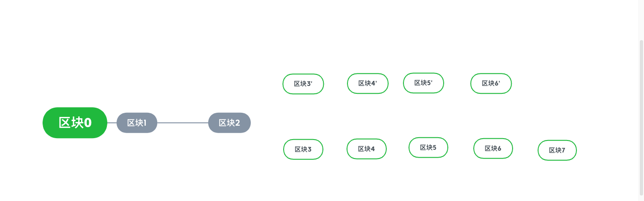Screen dimensions: 644x201
Task: Choose the 区块5' floating node
Action: pos(423,83)
